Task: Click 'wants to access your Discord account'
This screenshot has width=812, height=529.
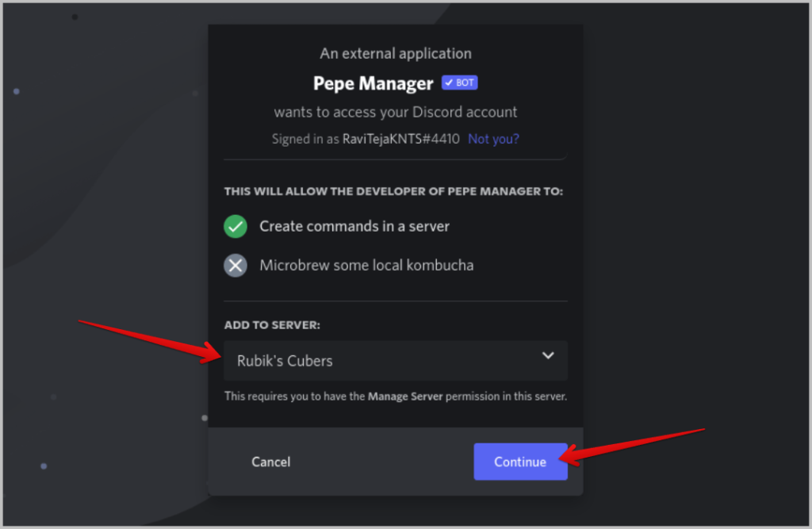Action: (396, 112)
